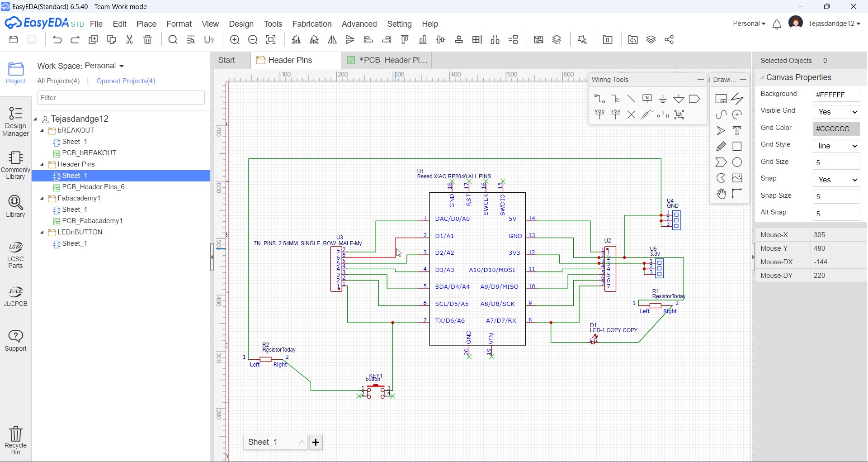Click the Undo toolbar icon
The image size is (868, 462).
click(57, 40)
